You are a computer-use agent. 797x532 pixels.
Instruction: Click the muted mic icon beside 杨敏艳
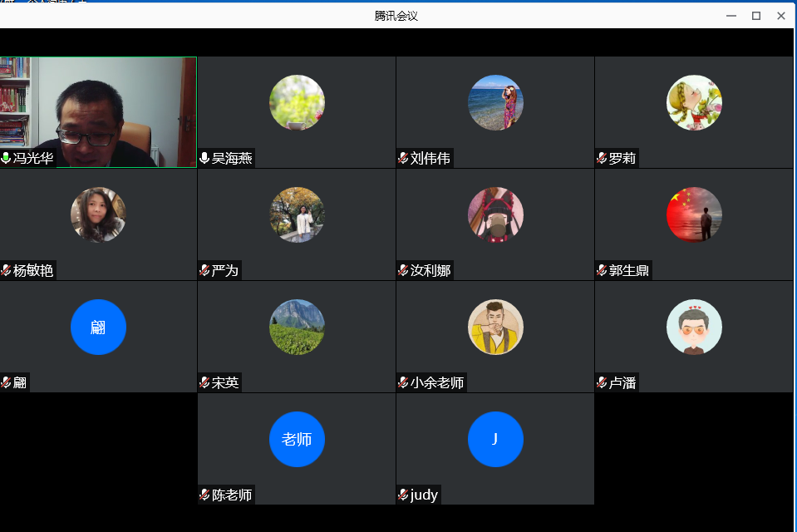click(x=5, y=269)
